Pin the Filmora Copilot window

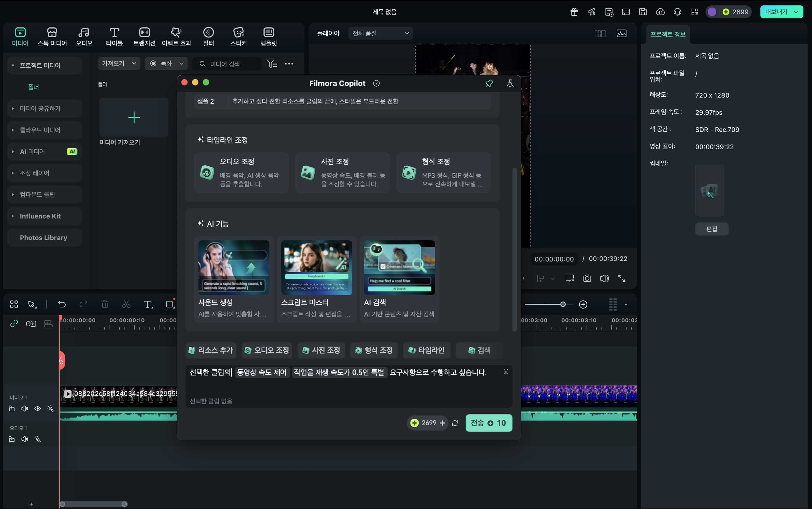pos(489,83)
